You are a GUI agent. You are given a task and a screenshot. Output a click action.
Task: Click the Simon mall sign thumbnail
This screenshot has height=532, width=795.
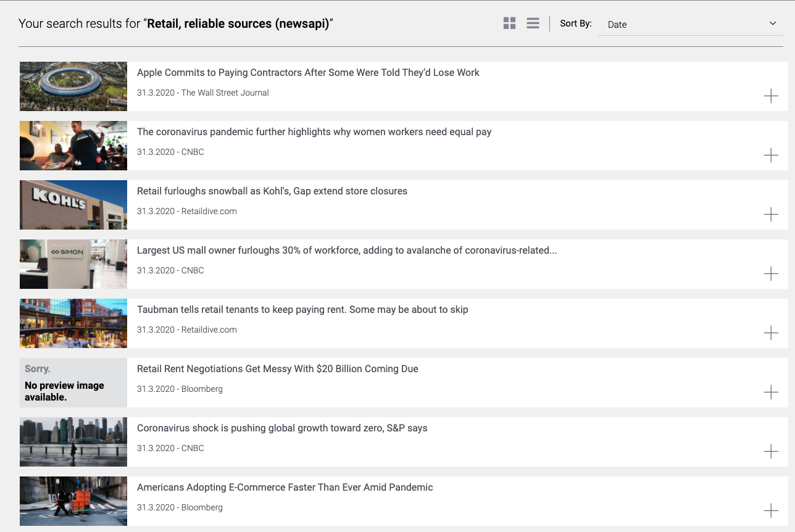click(73, 264)
